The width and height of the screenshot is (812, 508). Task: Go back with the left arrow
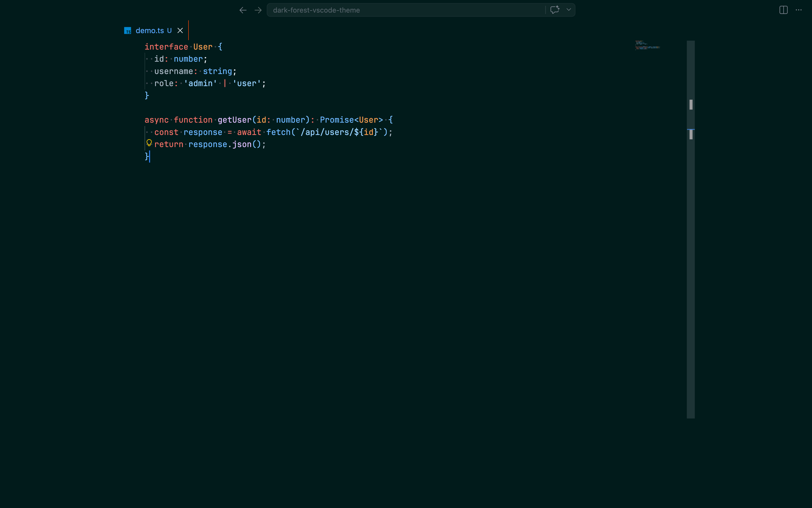click(x=243, y=10)
